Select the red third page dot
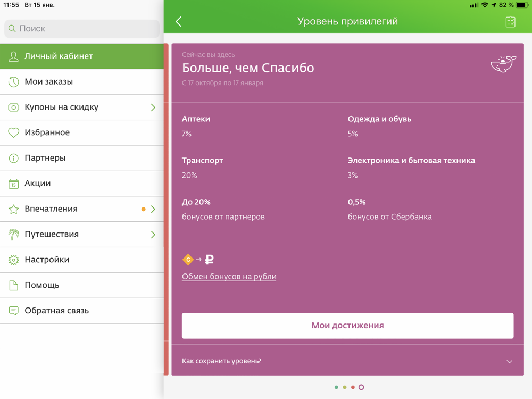The width and height of the screenshot is (532, 399). click(x=353, y=387)
